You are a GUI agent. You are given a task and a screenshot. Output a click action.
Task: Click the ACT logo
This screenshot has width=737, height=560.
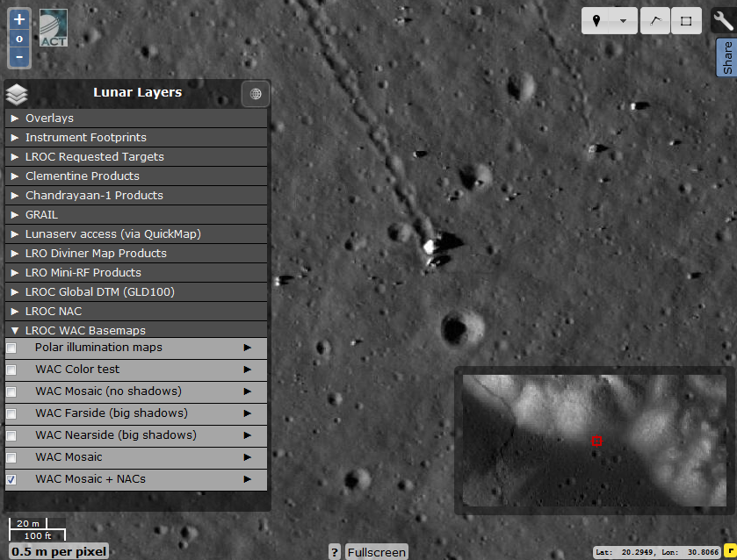(x=53, y=28)
